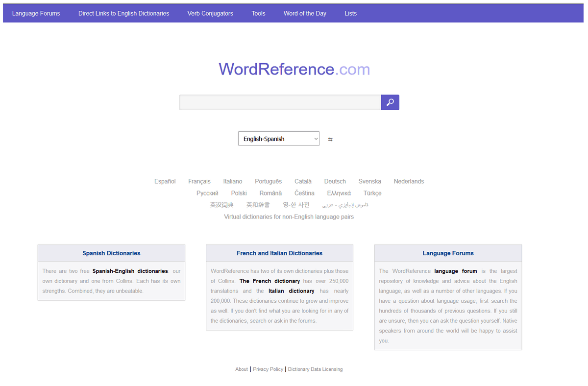Follow the Italian dictionary link
The height and width of the screenshot is (386, 588).
(291, 291)
